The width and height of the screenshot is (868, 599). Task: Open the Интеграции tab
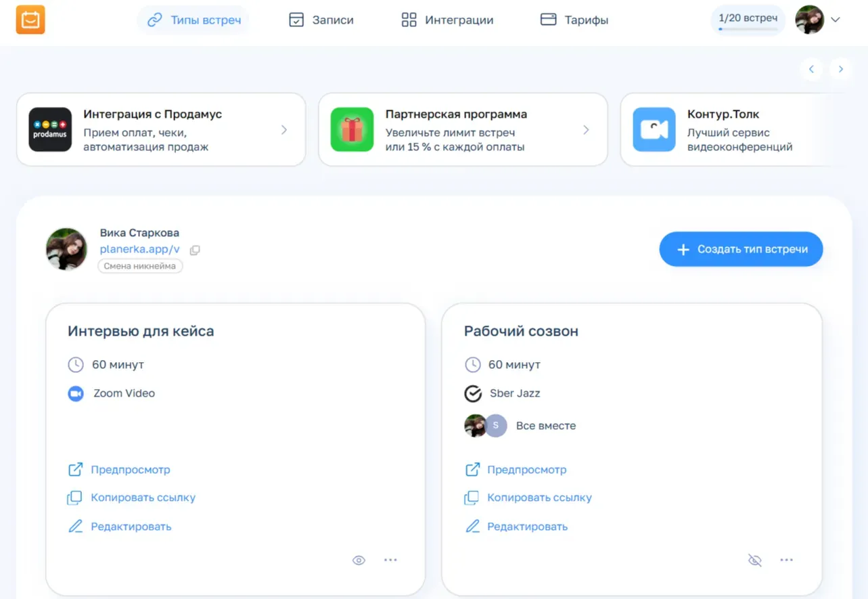(x=447, y=20)
